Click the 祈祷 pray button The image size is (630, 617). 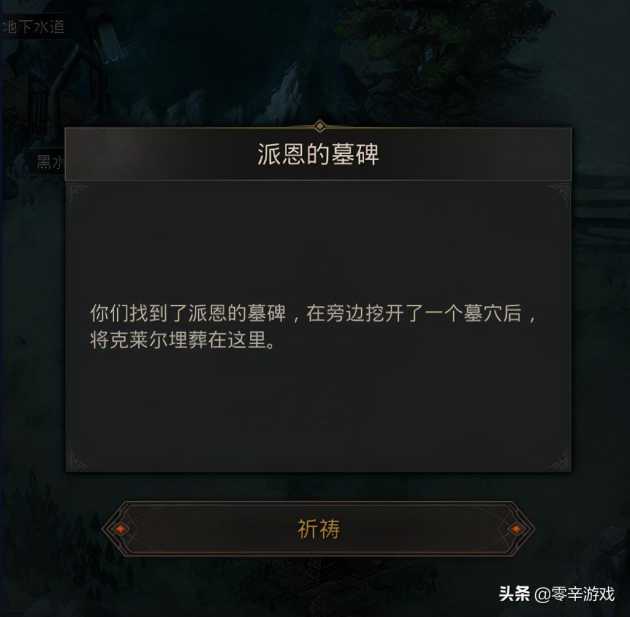[318, 529]
